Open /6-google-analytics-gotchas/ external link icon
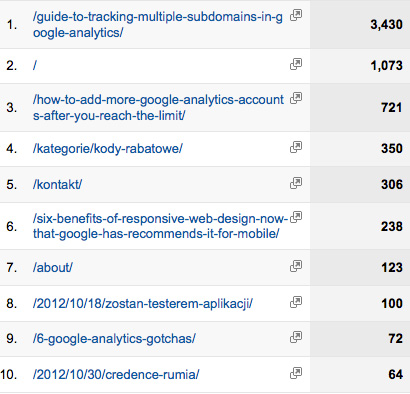The height and width of the screenshot is (394, 410). (x=296, y=337)
